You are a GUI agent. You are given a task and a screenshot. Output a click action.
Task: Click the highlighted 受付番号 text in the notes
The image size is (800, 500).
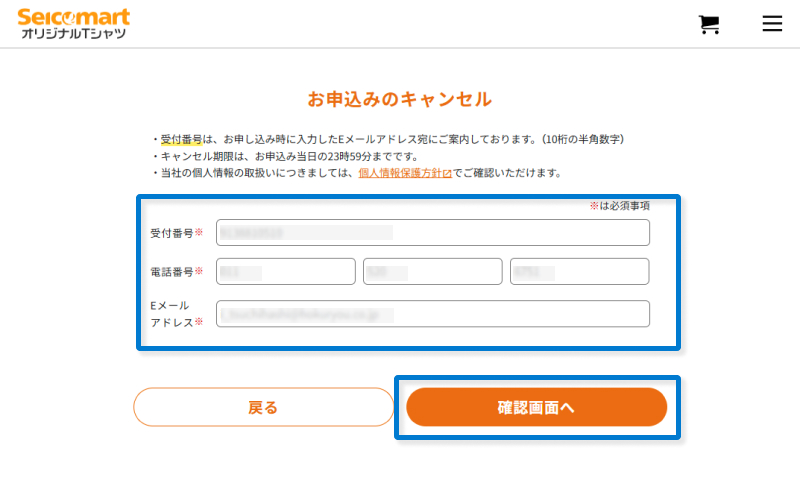pyautogui.click(x=182, y=139)
